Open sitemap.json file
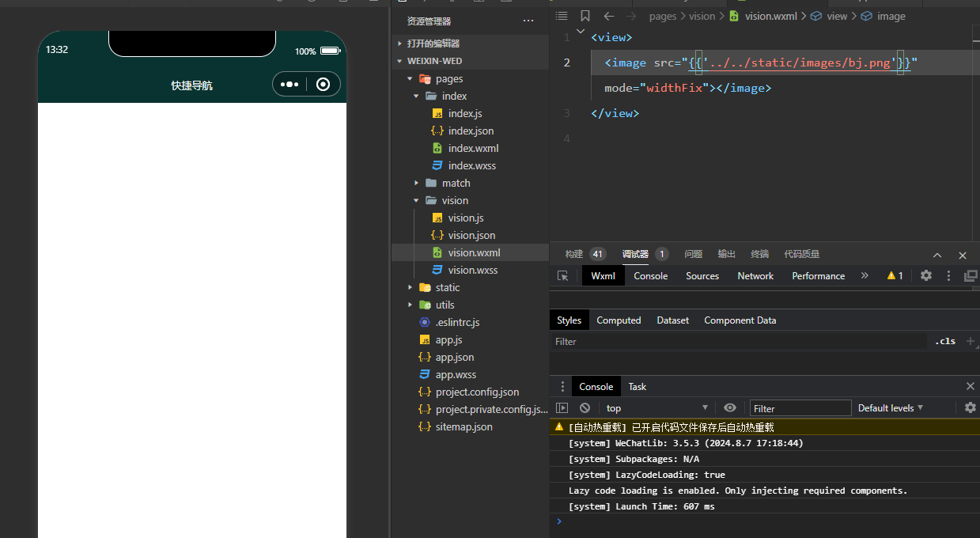 click(x=464, y=426)
